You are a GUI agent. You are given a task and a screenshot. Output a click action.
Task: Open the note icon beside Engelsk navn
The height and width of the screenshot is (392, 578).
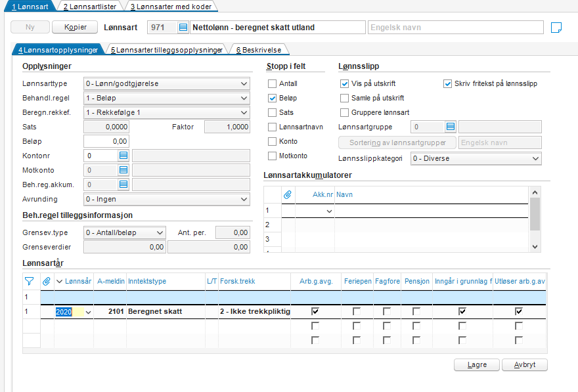coord(556,28)
